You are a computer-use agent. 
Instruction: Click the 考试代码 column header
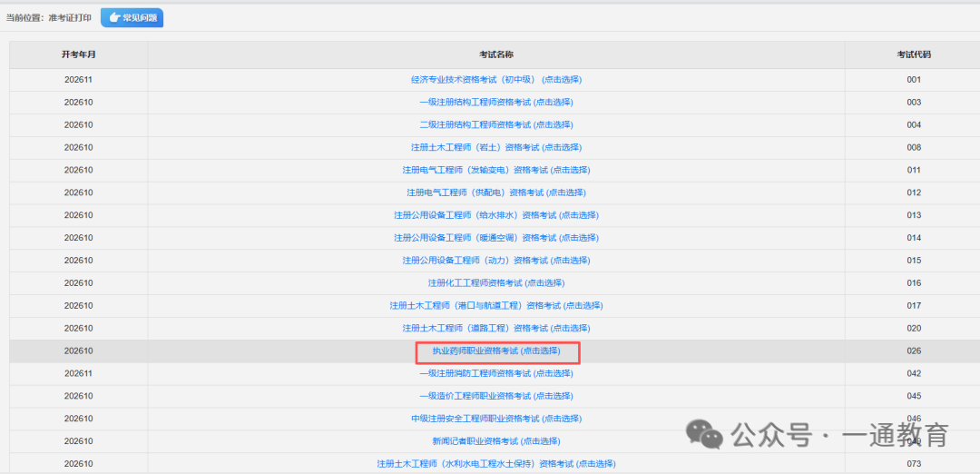click(x=913, y=54)
